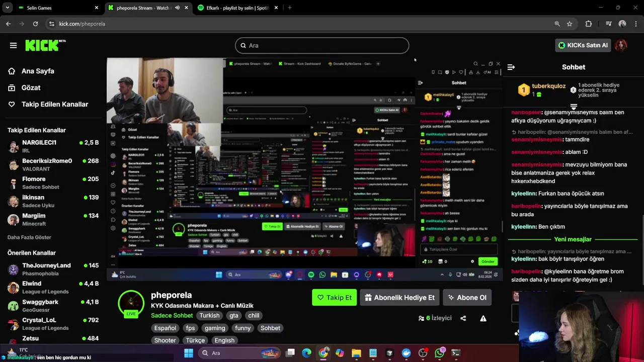Click the pheporela live stream video
The width and height of the screenshot is (644, 362).
click(304, 169)
